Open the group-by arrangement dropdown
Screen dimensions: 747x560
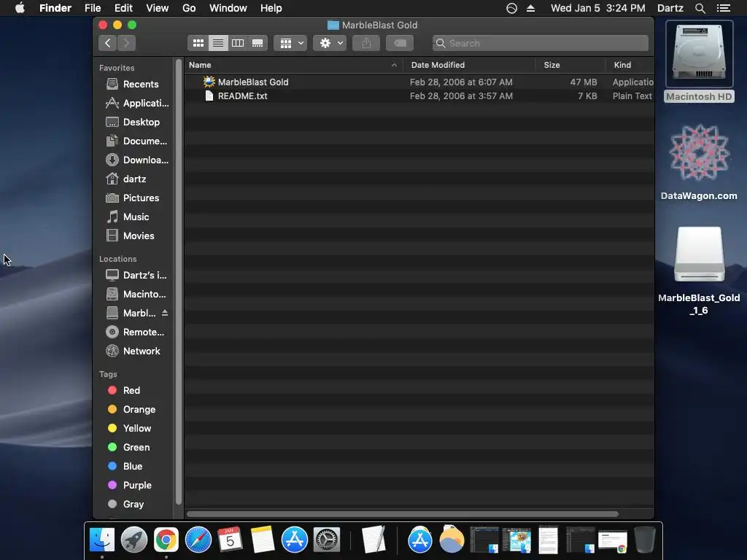pos(290,43)
